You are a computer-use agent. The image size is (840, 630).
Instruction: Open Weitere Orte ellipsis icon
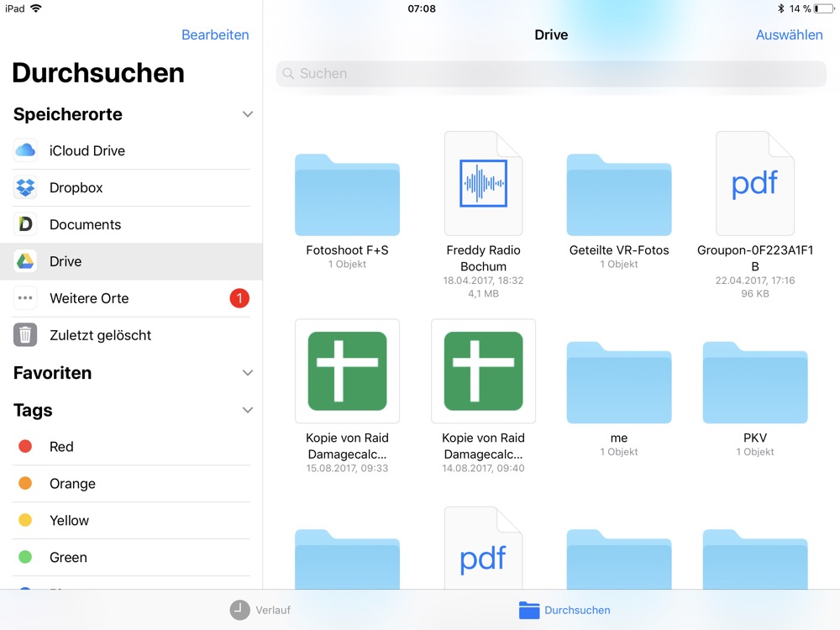coord(25,298)
